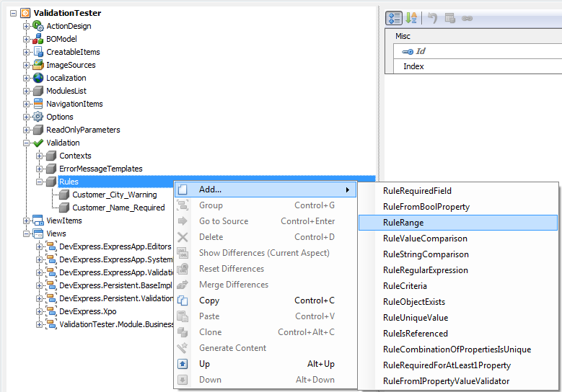This screenshot has width=562, height=392.
Task: Click the key icon next to Id property
Action: point(408,52)
